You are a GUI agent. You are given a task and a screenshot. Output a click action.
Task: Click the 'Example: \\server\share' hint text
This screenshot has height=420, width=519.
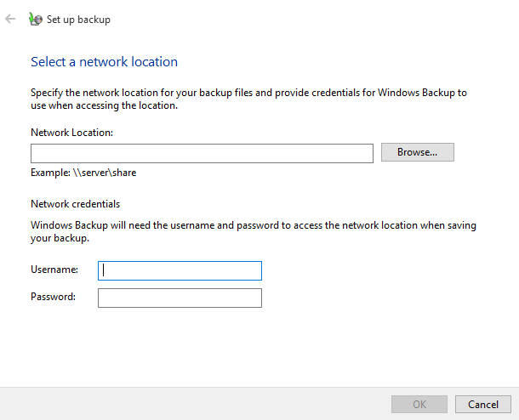[83, 173]
